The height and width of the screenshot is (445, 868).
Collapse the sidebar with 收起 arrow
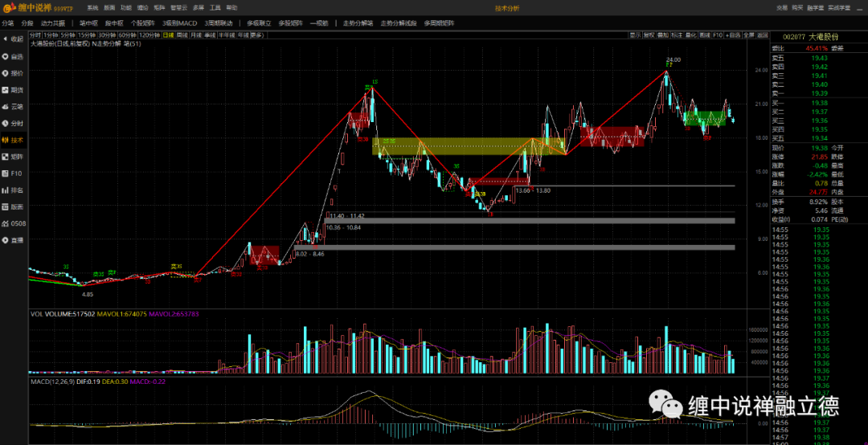pyautogui.click(x=14, y=39)
